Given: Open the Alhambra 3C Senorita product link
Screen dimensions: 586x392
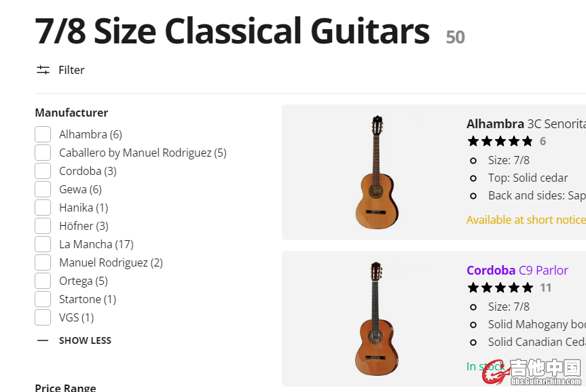Looking at the screenshot, I should (525, 123).
